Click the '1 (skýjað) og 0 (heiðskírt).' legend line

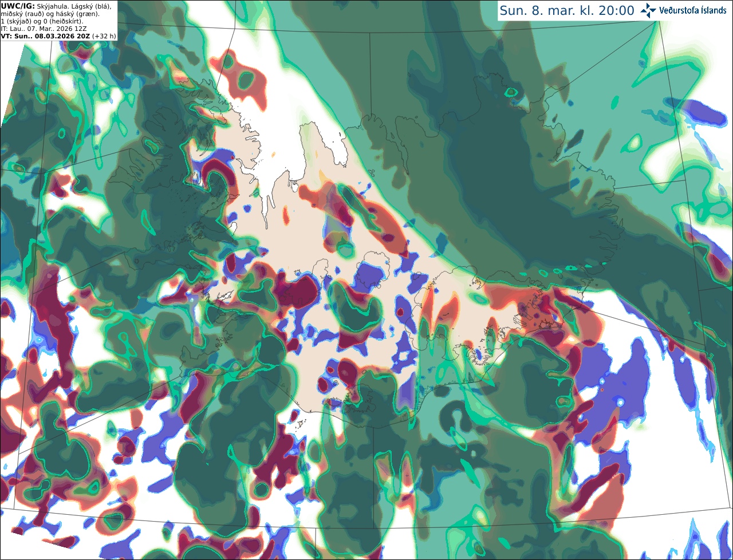click(x=42, y=21)
